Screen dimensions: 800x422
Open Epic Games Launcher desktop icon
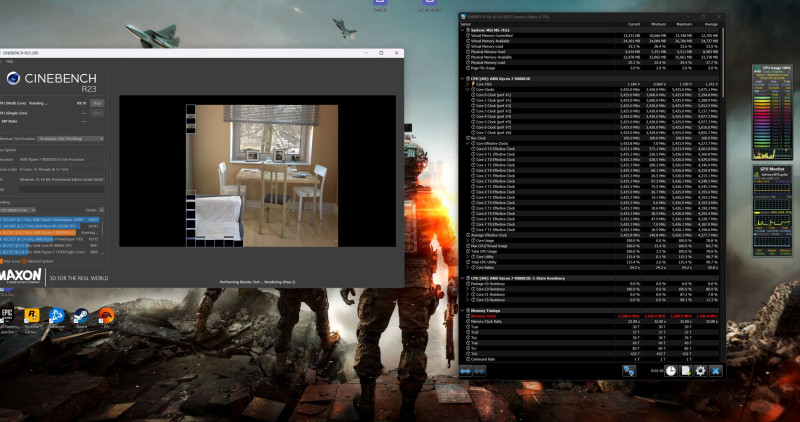pyautogui.click(x=7, y=316)
